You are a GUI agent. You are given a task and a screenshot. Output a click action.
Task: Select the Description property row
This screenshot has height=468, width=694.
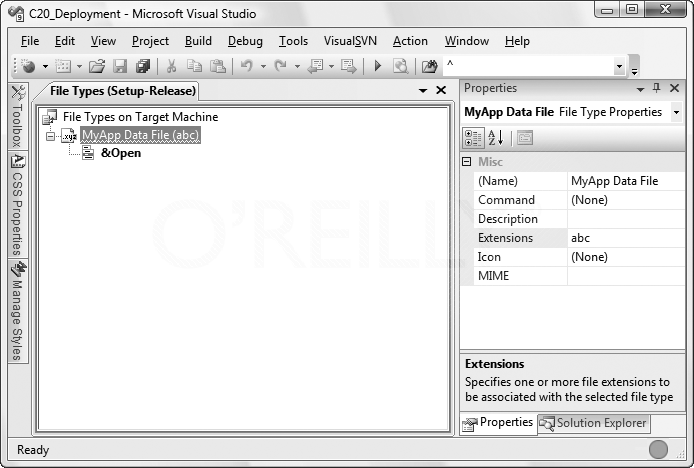click(579, 219)
